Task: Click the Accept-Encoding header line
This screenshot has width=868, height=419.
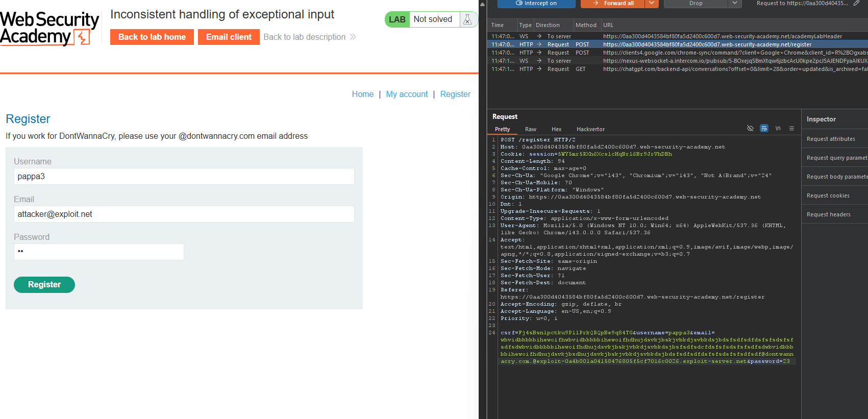Action: coord(561,304)
